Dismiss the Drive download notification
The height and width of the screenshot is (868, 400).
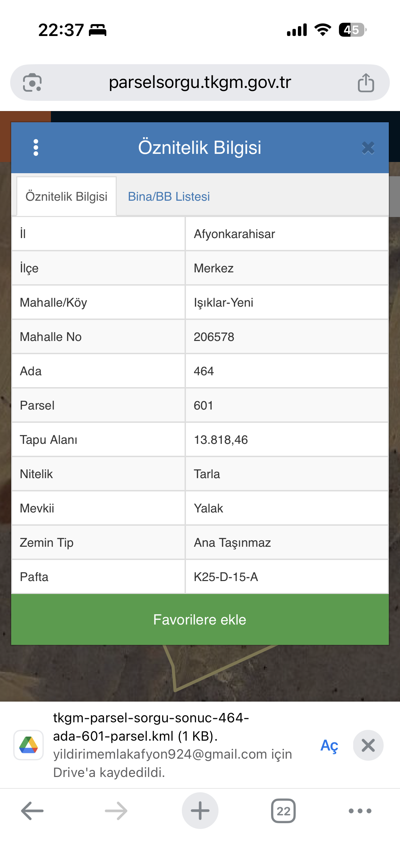[368, 745]
